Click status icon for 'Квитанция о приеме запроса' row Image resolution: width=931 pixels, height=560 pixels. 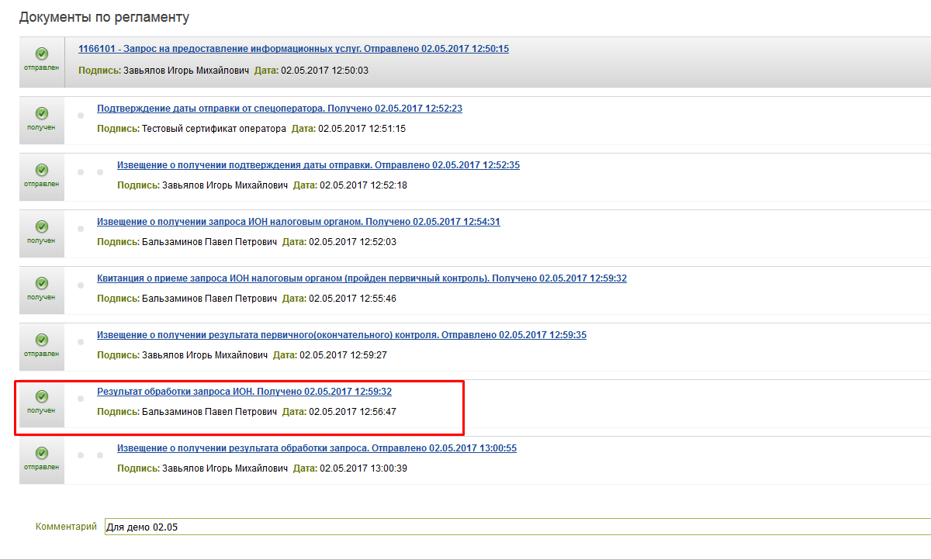pyautogui.click(x=42, y=283)
